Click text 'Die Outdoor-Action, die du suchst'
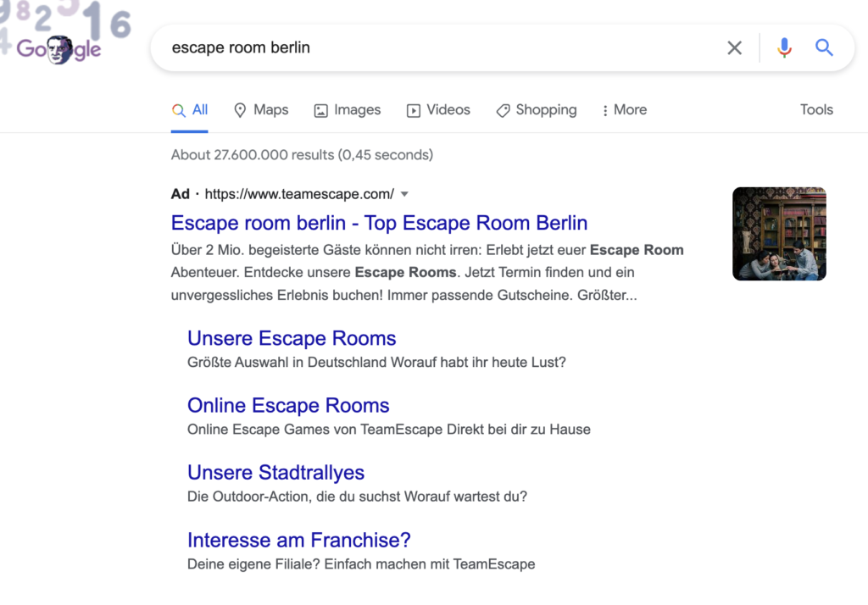Viewport: 868px width, 605px height. 293,497
